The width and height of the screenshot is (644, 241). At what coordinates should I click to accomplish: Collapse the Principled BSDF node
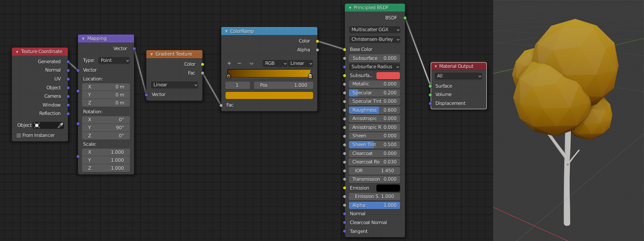click(x=349, y=8)
